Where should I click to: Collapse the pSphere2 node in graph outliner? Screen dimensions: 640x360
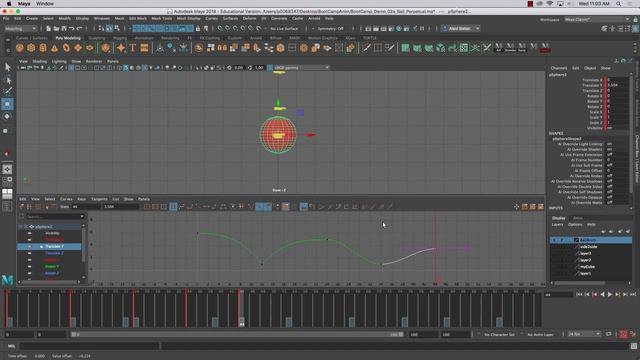[20, 227]
